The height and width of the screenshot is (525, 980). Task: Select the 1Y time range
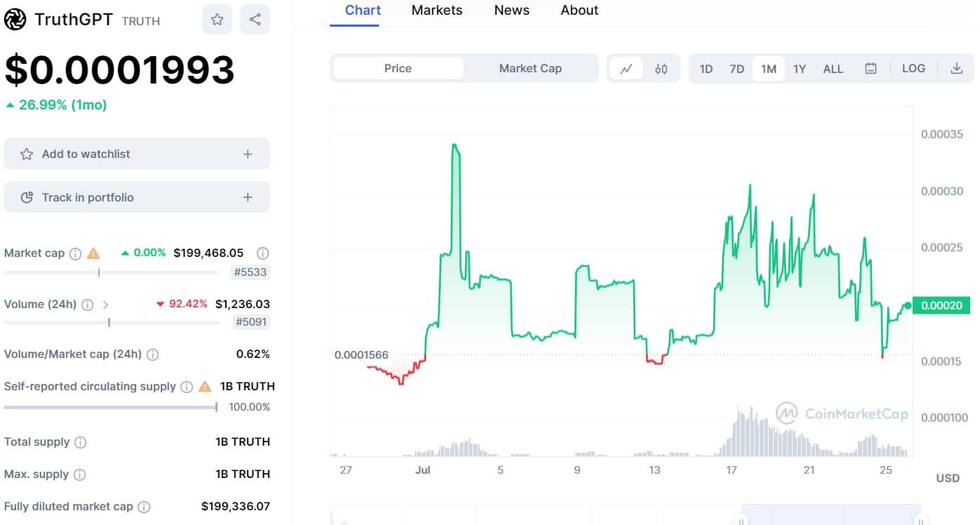click(800, 69)
